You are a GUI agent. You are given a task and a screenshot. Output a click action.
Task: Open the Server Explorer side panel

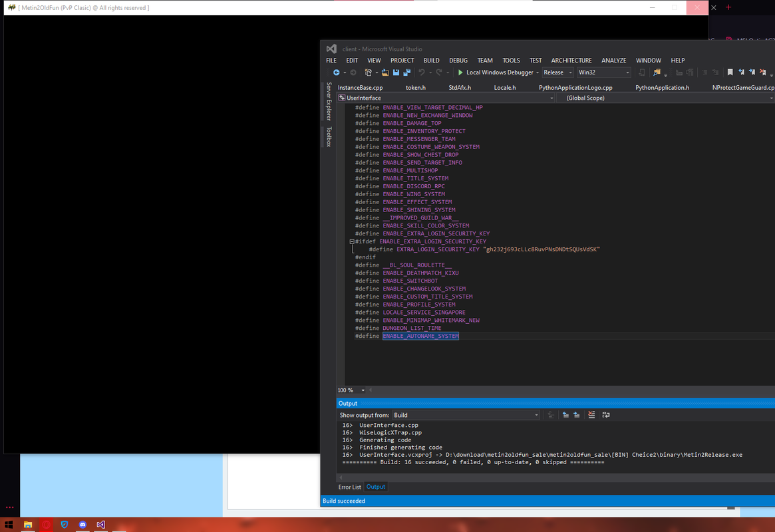329,101
